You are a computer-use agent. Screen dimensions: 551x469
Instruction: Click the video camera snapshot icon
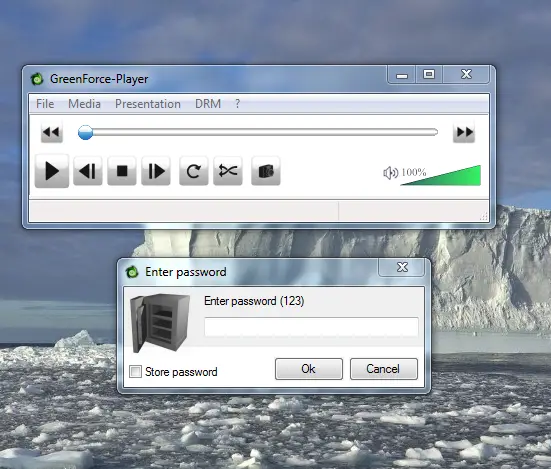click(266, 171)
